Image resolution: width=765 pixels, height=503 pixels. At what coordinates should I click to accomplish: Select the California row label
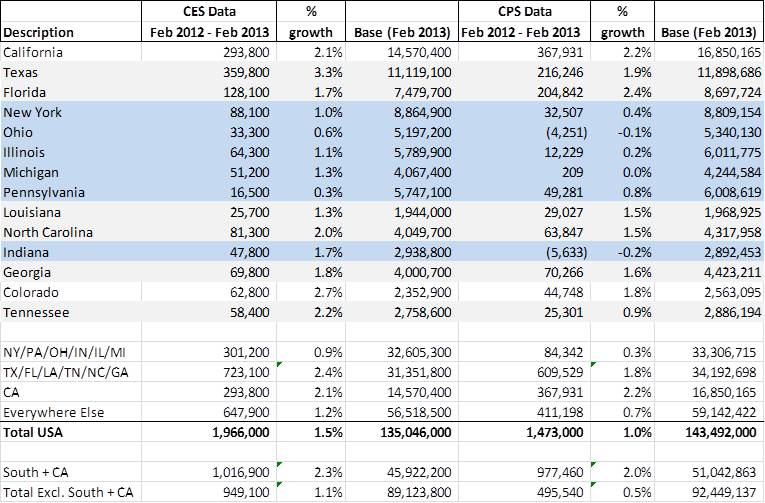point(33,52)
